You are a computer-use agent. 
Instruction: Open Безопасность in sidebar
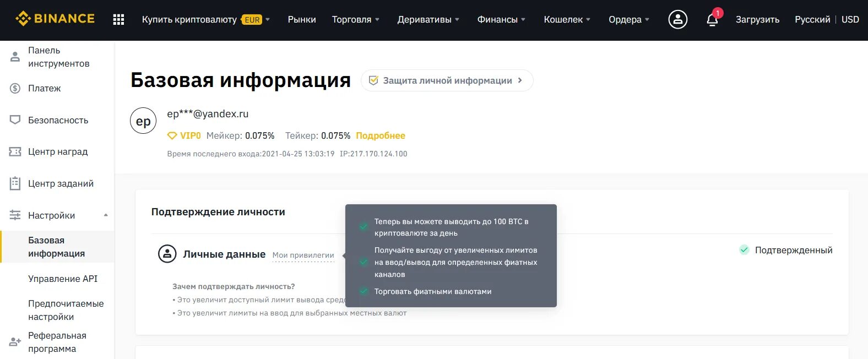point(58,120)
